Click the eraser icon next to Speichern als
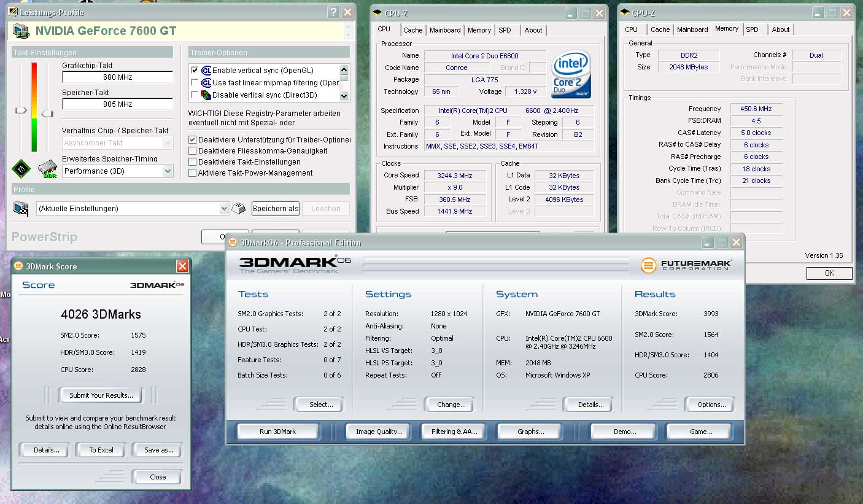 coord(238,209)
